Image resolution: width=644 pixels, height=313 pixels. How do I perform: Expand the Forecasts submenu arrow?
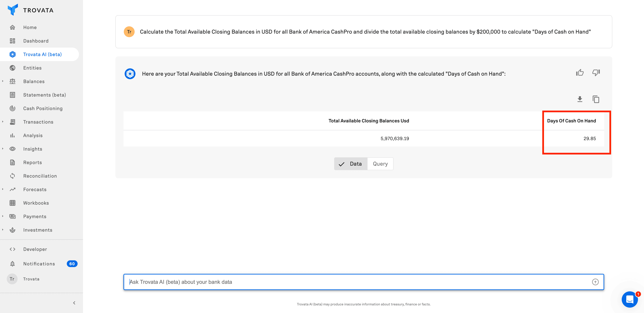[3, 189]
